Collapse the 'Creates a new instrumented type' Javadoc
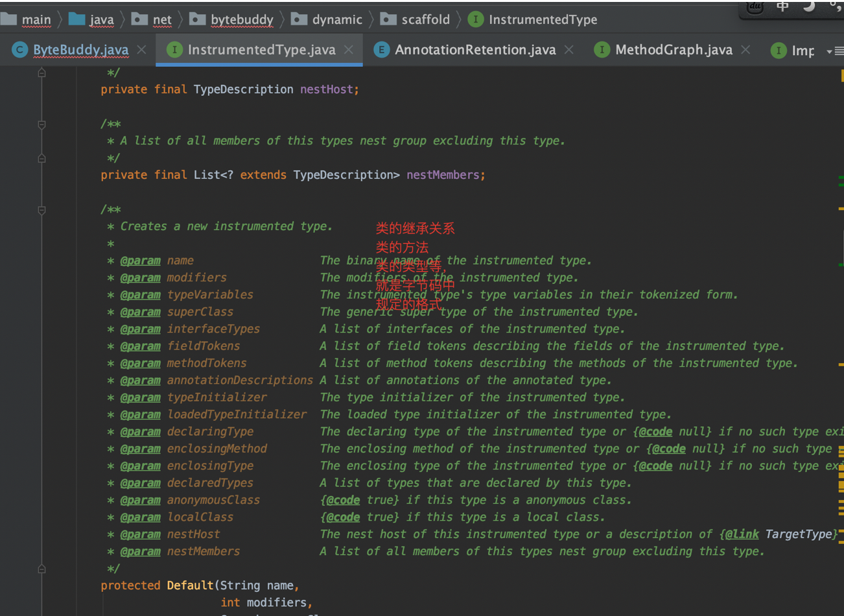Viewport: 844px width, 616px height. click(x=41, y=210)
